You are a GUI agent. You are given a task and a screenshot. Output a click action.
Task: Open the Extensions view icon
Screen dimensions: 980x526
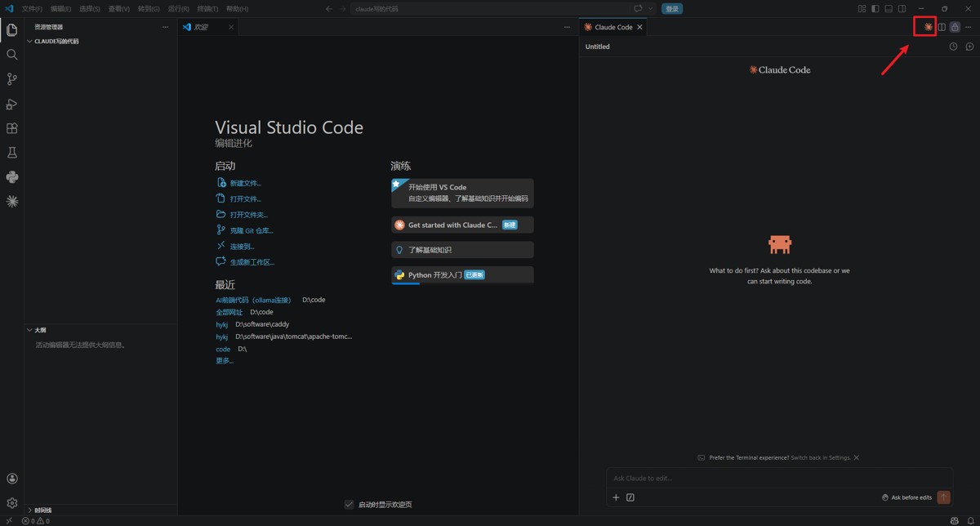click(11, 128)
